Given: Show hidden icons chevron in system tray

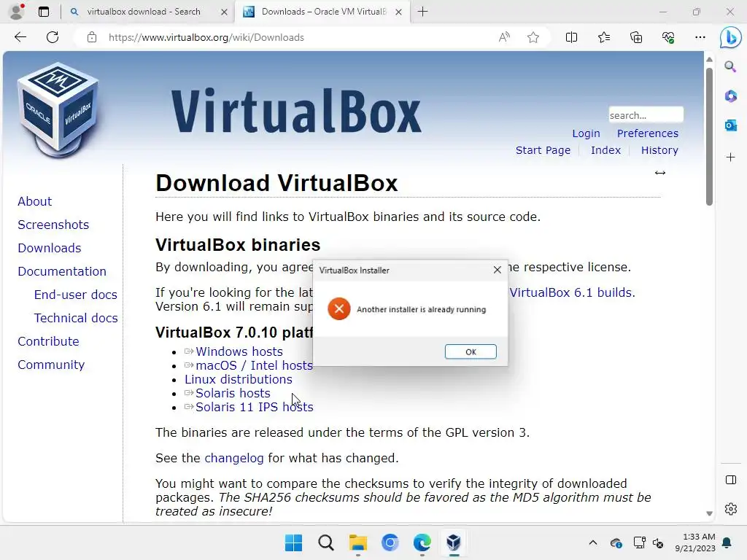Looking at the screenshot, I should tap(592, 542).
